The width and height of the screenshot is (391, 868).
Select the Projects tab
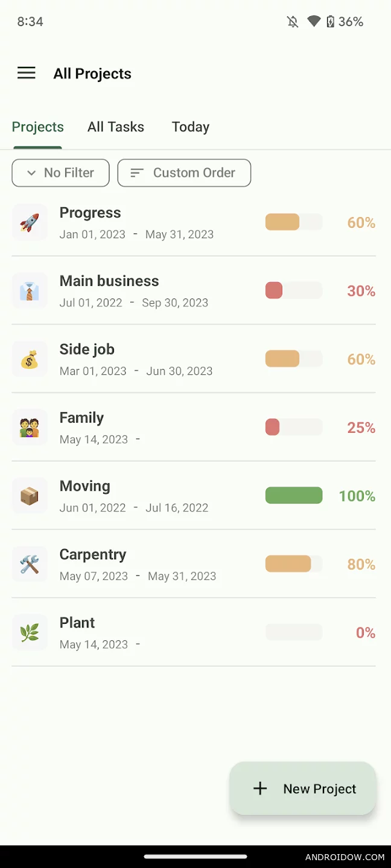(38, 127)
